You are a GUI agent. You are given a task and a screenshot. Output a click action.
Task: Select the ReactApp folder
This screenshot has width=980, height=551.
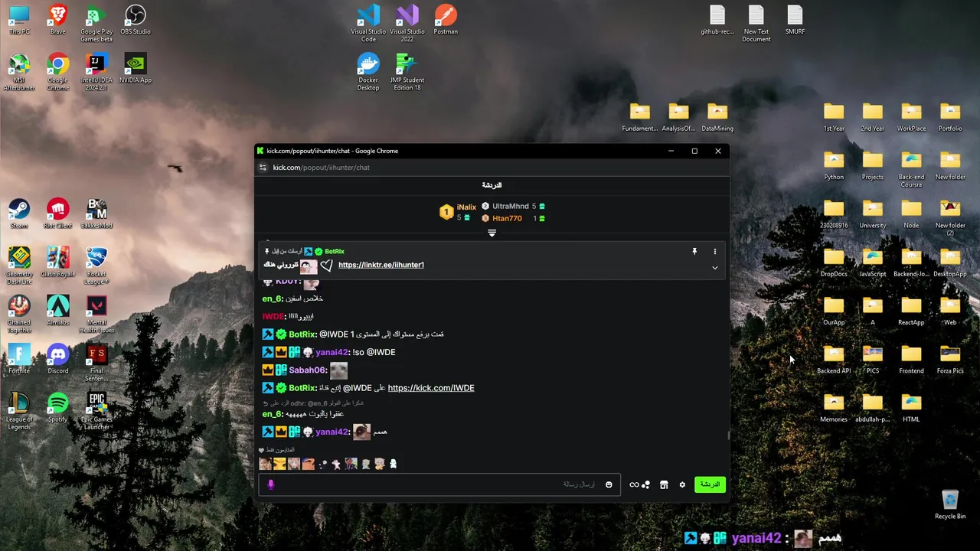tap(911, 311)
